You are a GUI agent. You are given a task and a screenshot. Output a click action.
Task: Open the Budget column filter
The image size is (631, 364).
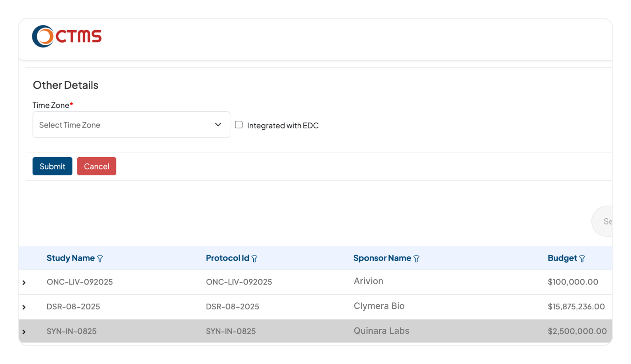click(x=583, y=258)
